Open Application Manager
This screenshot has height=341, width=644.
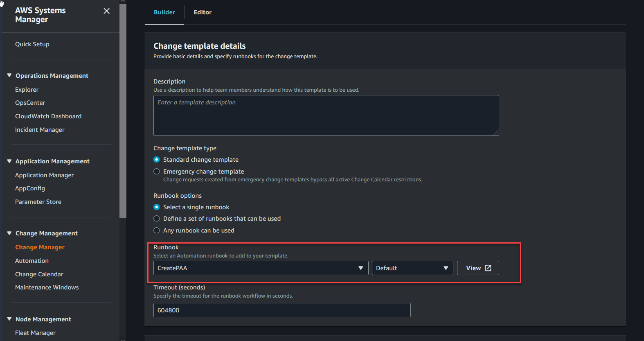44,175
